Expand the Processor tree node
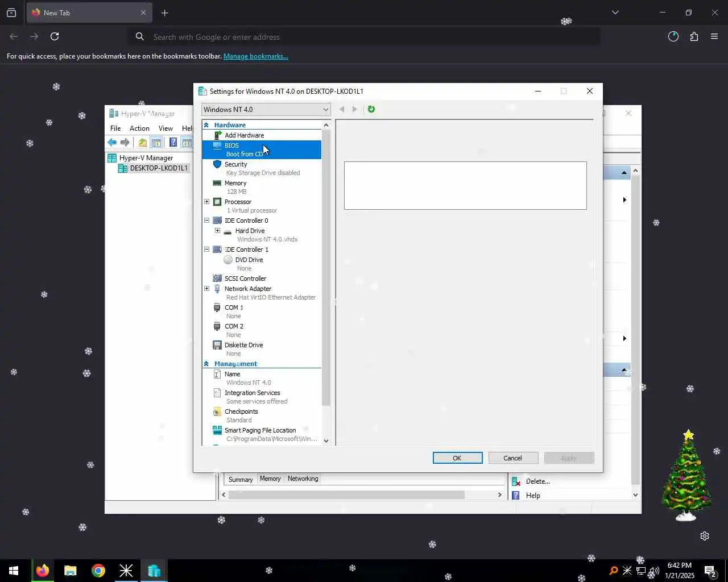Viewport: 728px width, 582px height. coord(207,202)
